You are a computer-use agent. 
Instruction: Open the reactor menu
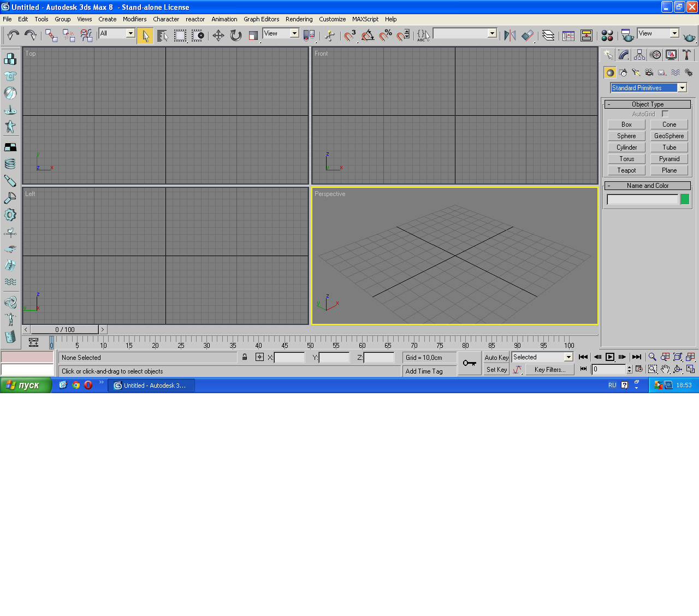coord(195,19)
